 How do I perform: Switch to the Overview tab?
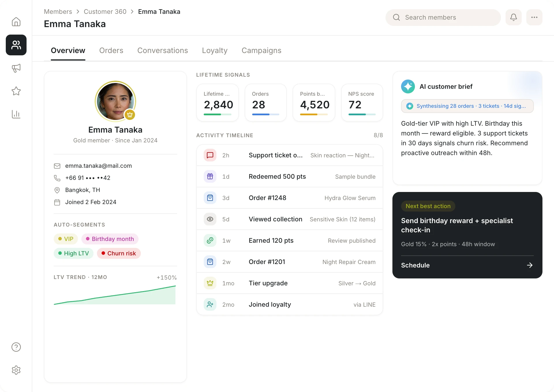tap(68, 50)
